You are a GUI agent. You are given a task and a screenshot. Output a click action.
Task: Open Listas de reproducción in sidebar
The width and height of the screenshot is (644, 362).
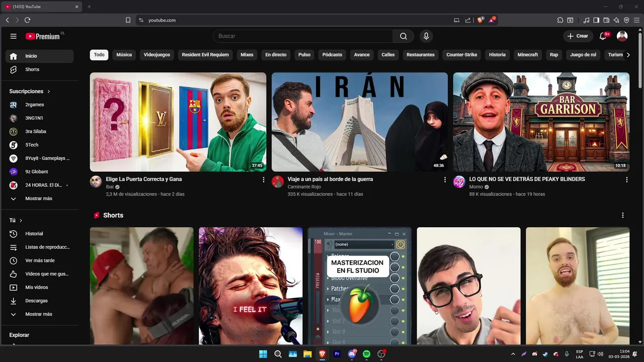pos(39,247)
